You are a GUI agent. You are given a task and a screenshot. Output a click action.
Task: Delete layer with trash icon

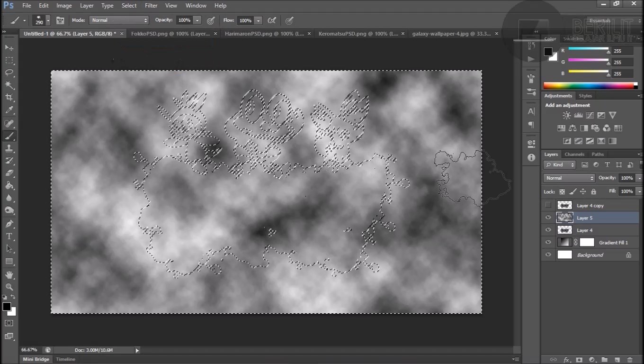[x=630, y=360]
